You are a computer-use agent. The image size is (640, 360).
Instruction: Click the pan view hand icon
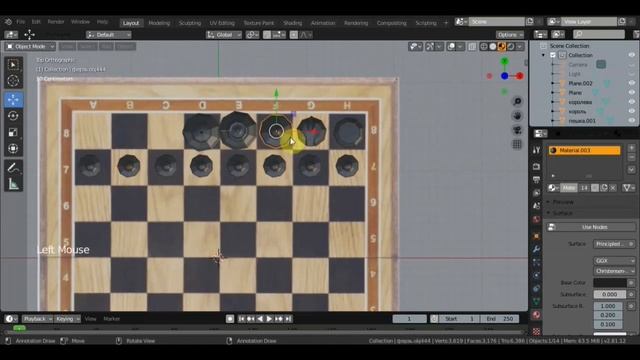coord(517,116)
